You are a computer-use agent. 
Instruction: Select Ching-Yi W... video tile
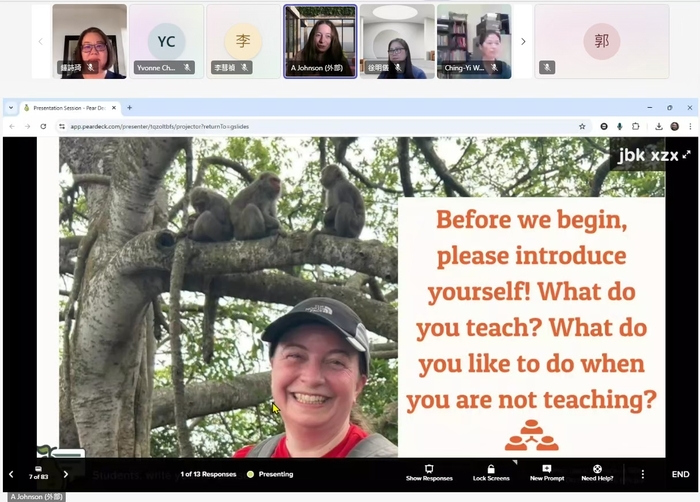[474, 42]
